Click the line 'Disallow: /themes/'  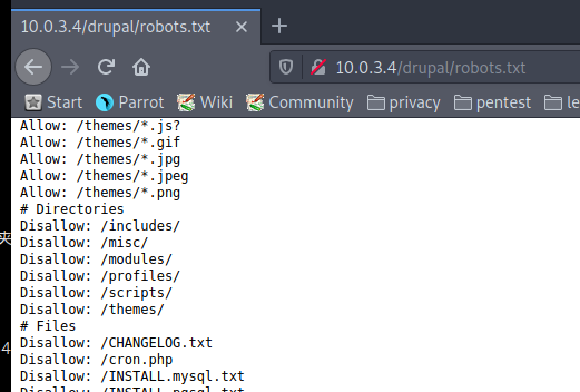(92, 310)
